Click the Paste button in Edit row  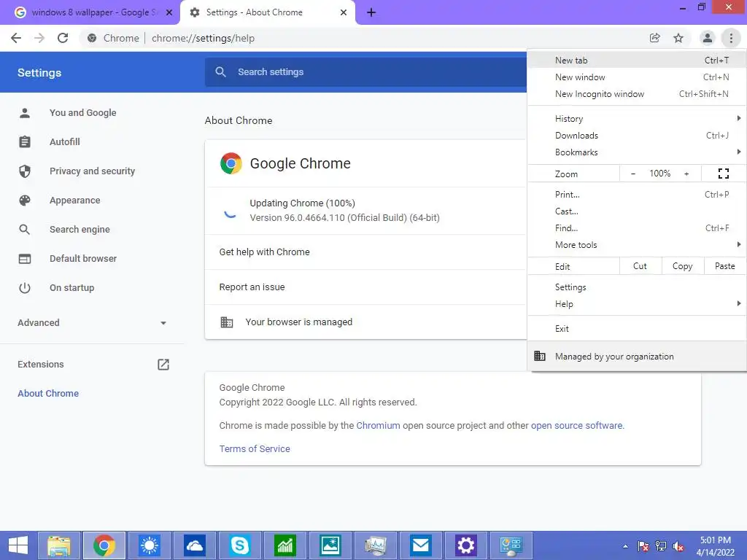pyautogui.click(x=725, y=266)
